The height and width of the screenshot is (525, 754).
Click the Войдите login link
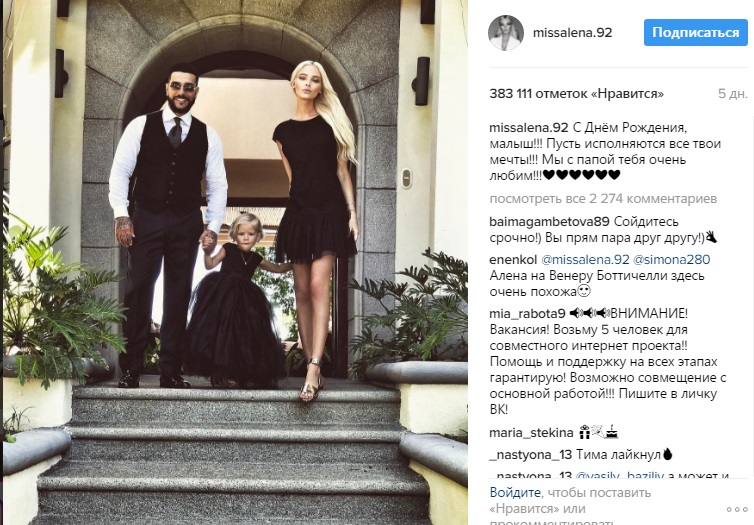click(515, 492)
